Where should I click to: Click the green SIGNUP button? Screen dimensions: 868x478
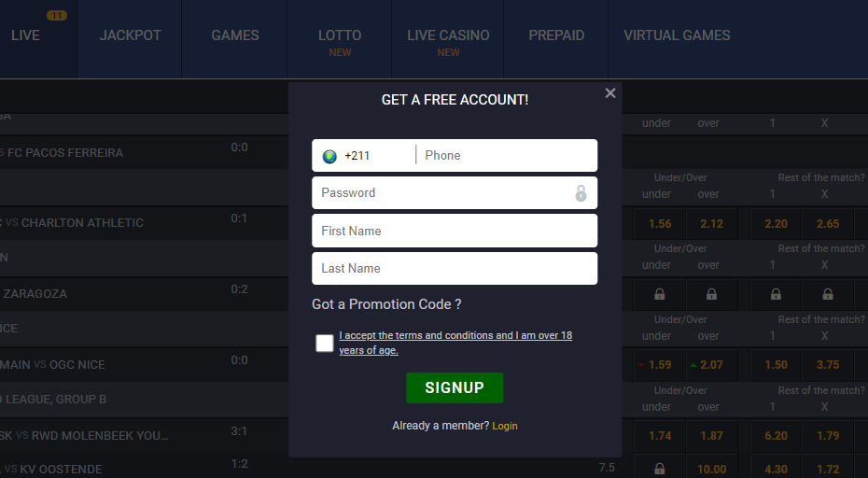click(455, 387)
